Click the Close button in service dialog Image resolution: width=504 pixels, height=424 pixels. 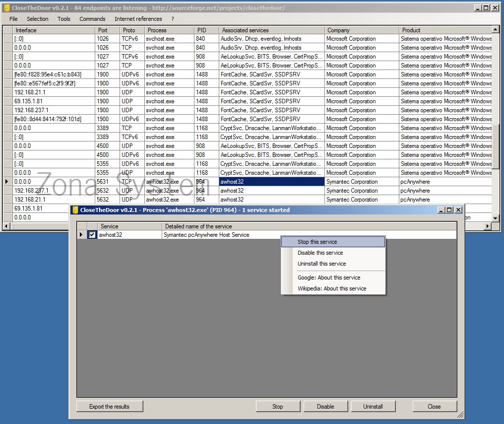[434, 407]
